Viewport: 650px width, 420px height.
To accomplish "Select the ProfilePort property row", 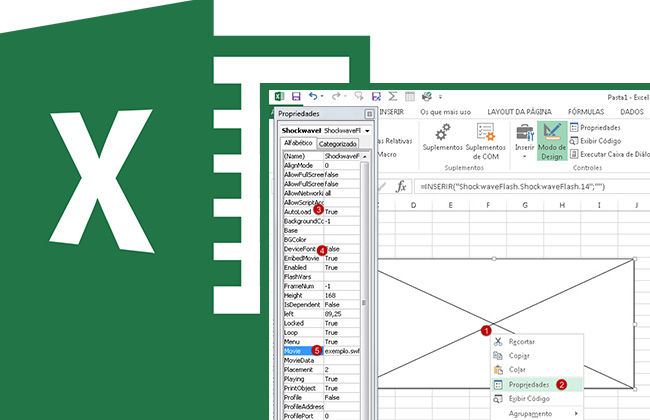I will [321, 416].
